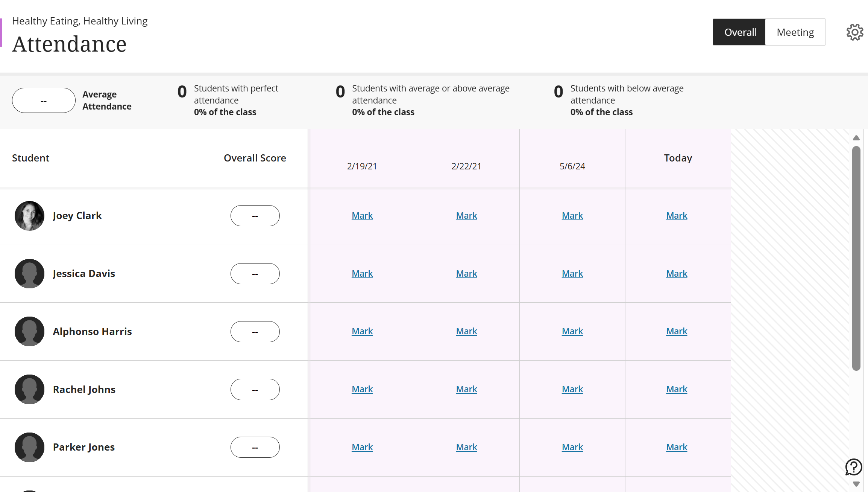Image resolution: width=868 pixels, height=492 pixels.
Task: Click Alphonso Harris's overall score pill
Action: tap(255, 332)
